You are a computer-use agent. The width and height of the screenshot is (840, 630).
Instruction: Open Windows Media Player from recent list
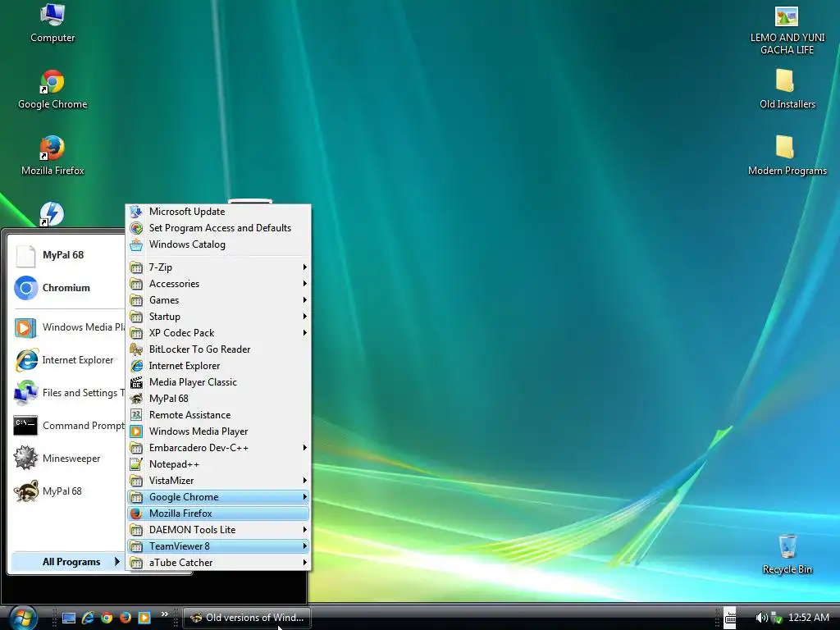click(x=68, y=327)
